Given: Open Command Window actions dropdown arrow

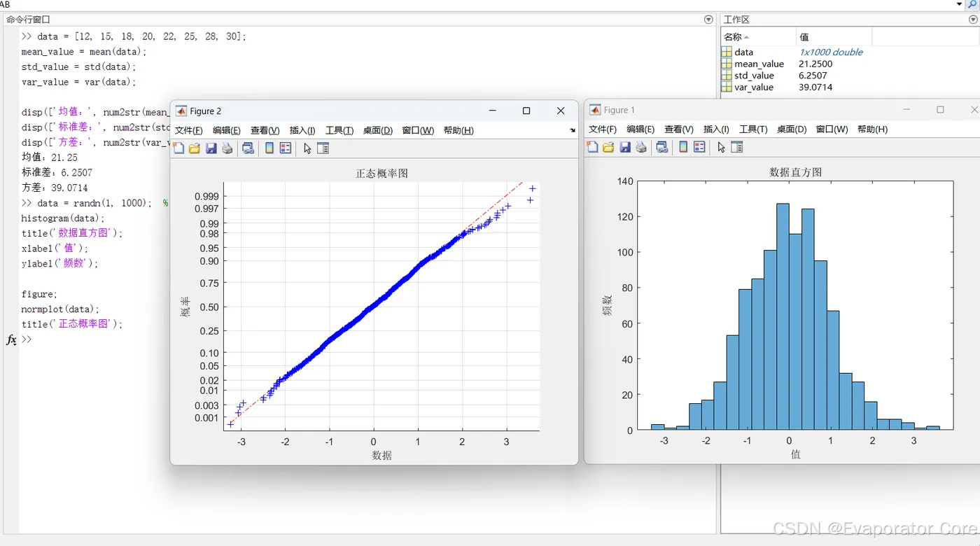Looking at the screenshot, I should click(x=708, y=20).
